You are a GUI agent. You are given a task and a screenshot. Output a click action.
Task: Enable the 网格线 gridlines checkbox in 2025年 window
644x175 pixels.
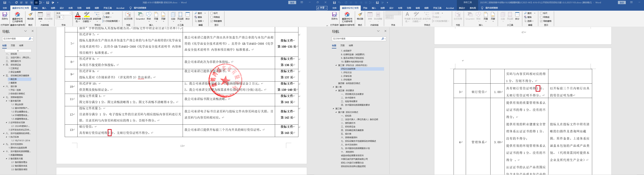(x=541, y=17)
